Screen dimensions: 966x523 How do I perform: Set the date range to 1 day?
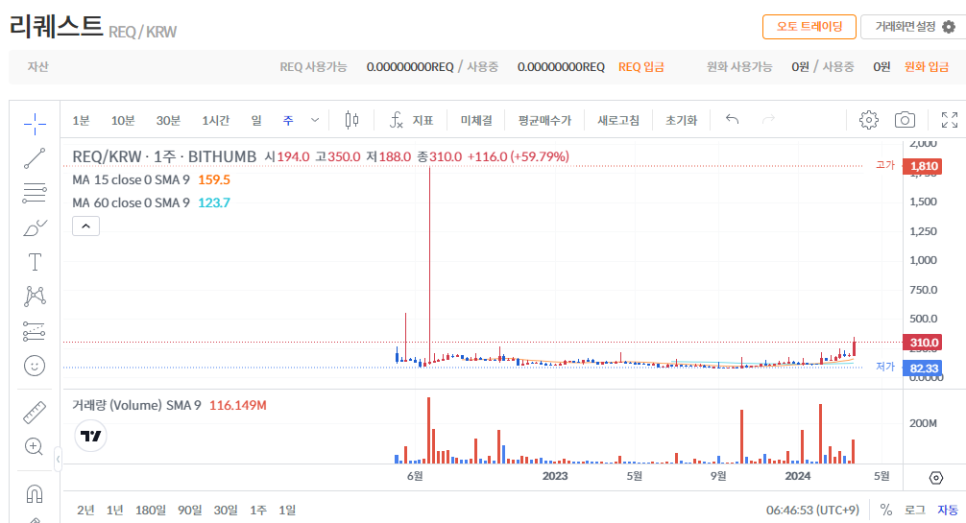[287, 510]
